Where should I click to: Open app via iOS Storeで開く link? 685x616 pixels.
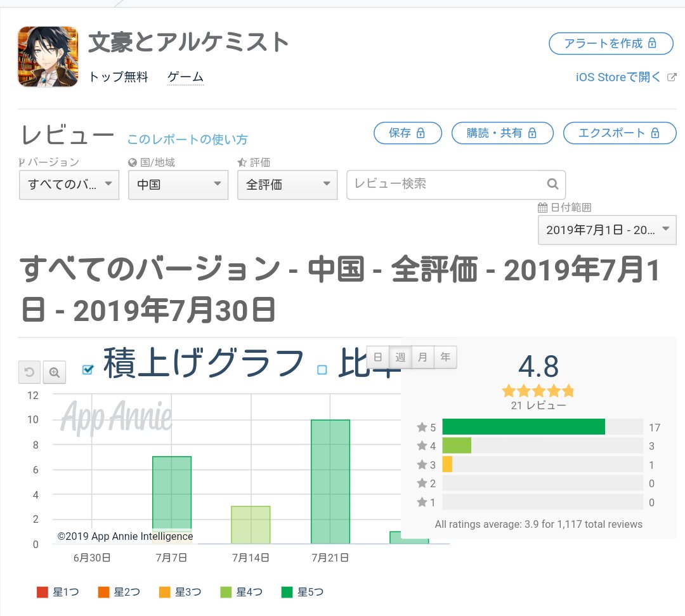coord(618,77)
